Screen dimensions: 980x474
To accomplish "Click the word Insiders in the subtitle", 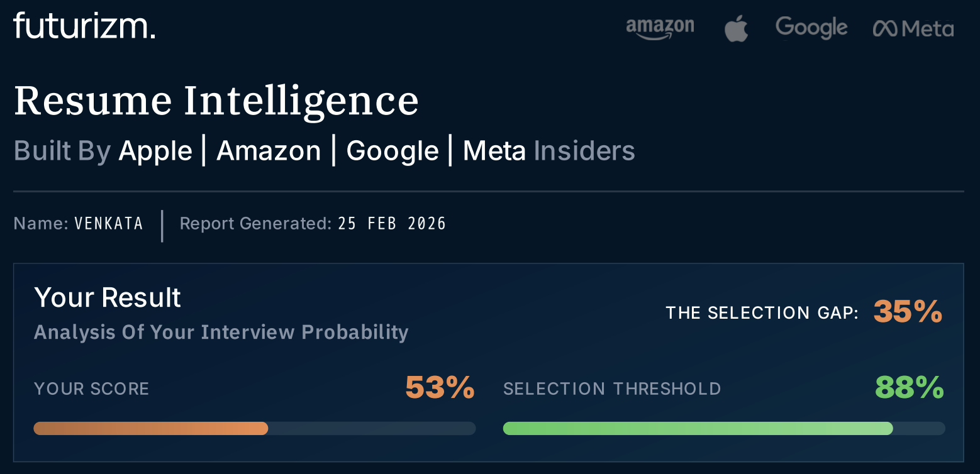I will point(584,151).
